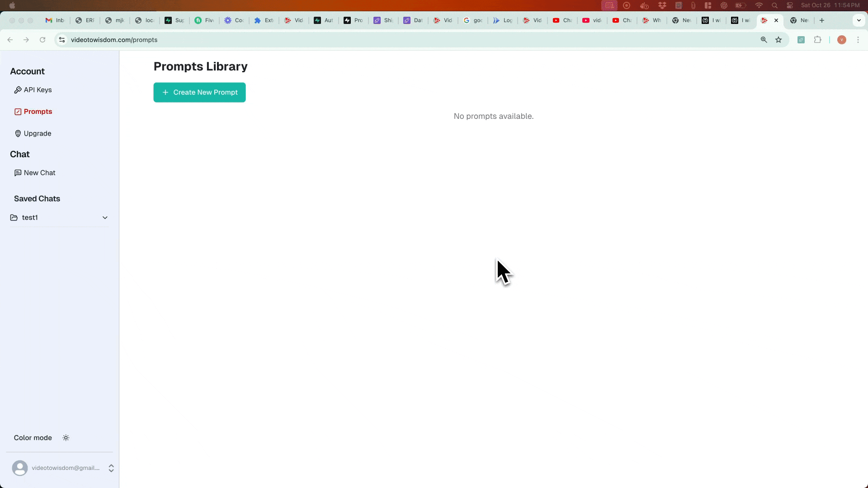
Task: Toggle Color mode light/dark switch
Action: tap(66, 437)
